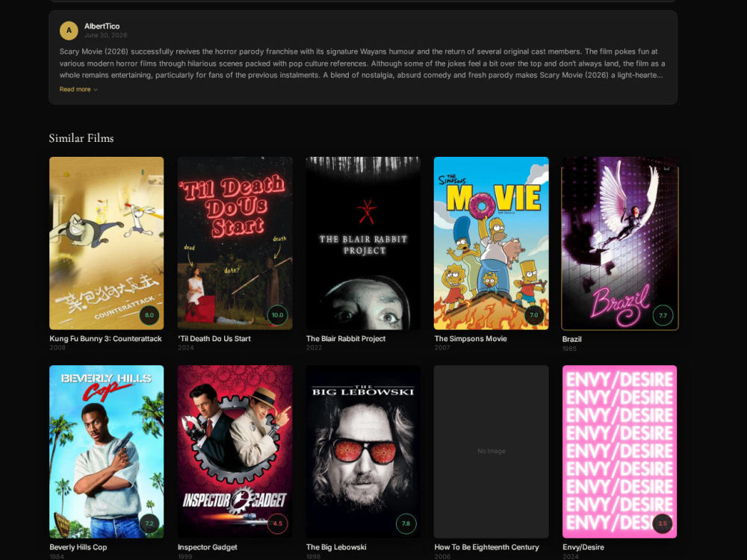747x560 pixels.
Task: Click the 1985 year under Brazil
Action: pos(569,349)
